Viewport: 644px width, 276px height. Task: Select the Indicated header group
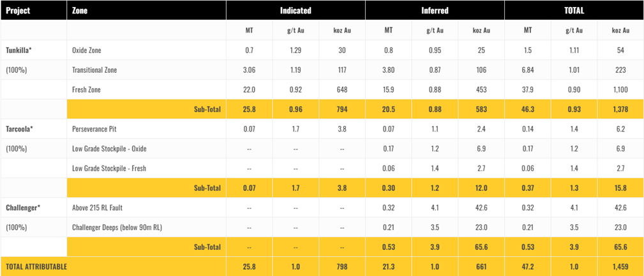pyautogui.click(x=296, y=11)
